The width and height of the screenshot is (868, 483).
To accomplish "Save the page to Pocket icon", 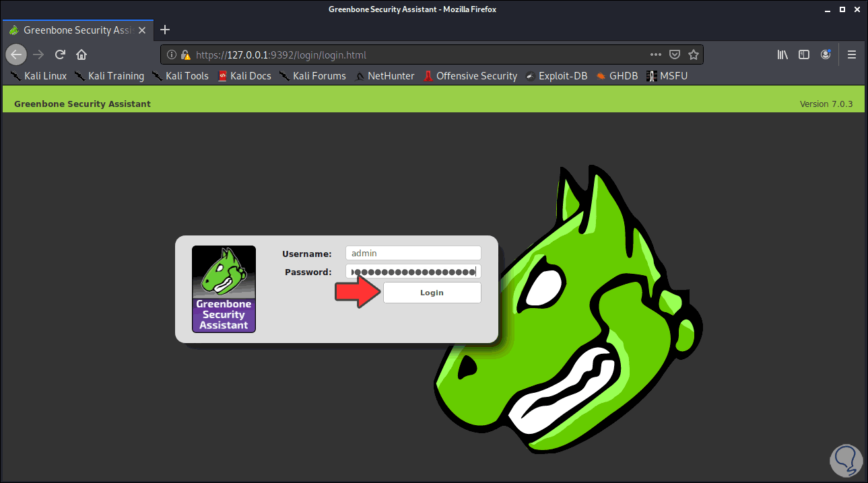I will pyautogui.click(x=675, y=55).
